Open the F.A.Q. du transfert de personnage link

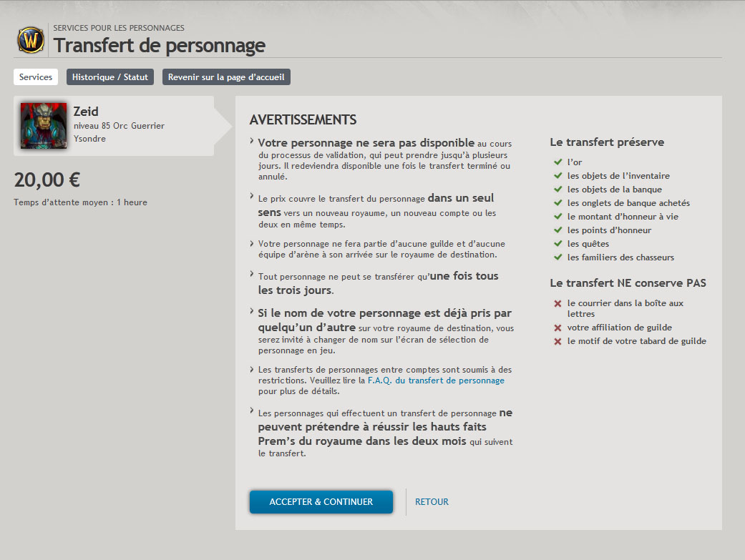tap(436, 381)
